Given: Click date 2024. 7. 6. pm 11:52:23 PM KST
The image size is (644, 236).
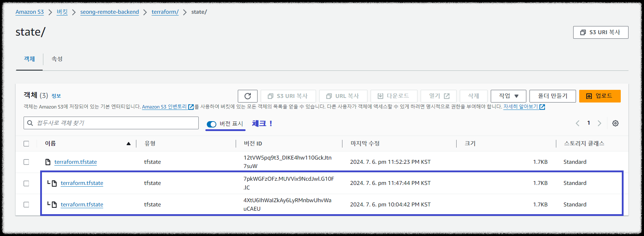Looking at the screenshot, I should click(390, 162).
